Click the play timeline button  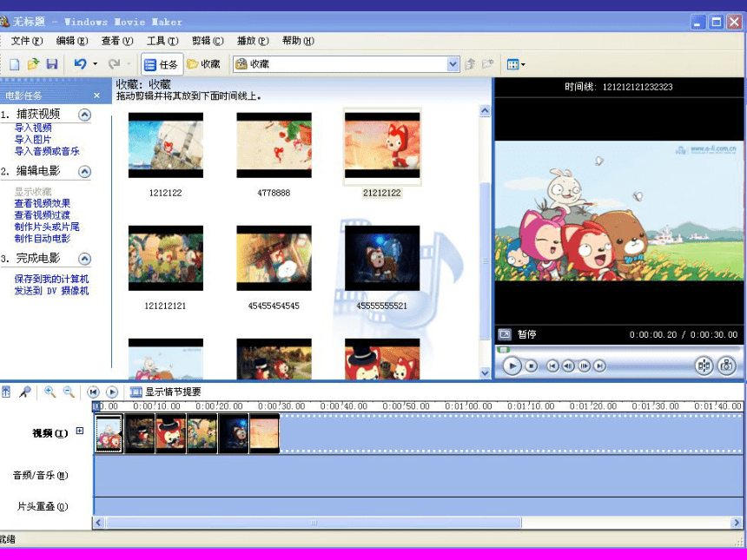pos(112,392)
